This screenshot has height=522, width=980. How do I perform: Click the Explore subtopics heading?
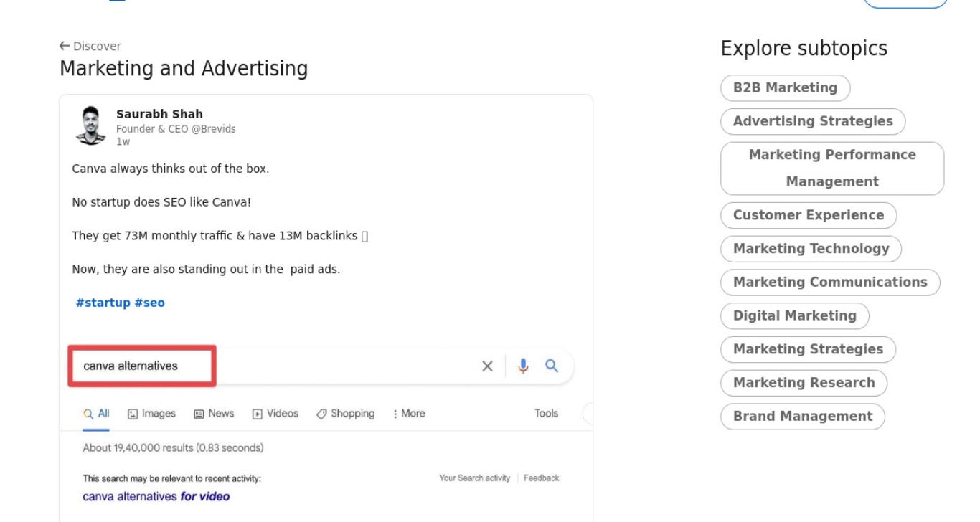pyautogui.click(x=804, y=49)
